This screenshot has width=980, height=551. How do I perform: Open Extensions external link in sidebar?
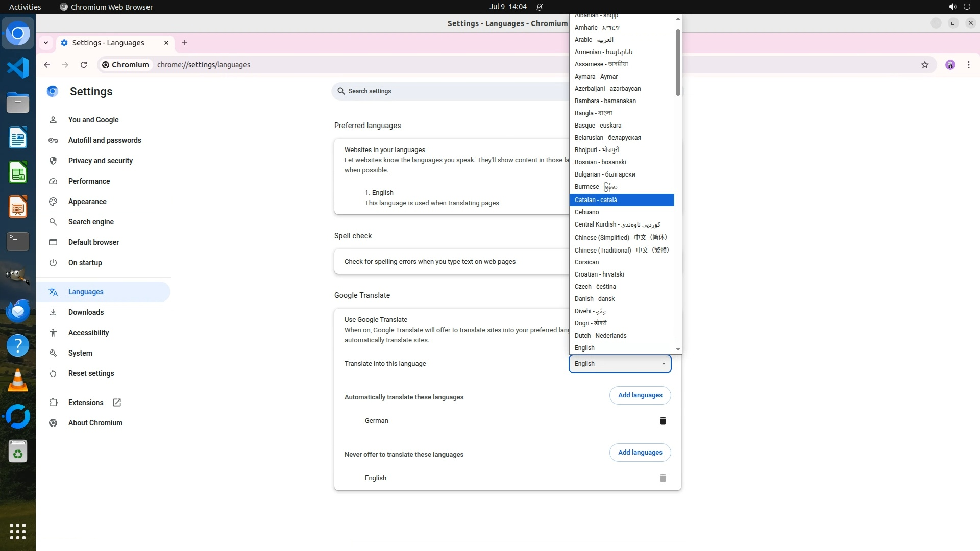point(86,403)
